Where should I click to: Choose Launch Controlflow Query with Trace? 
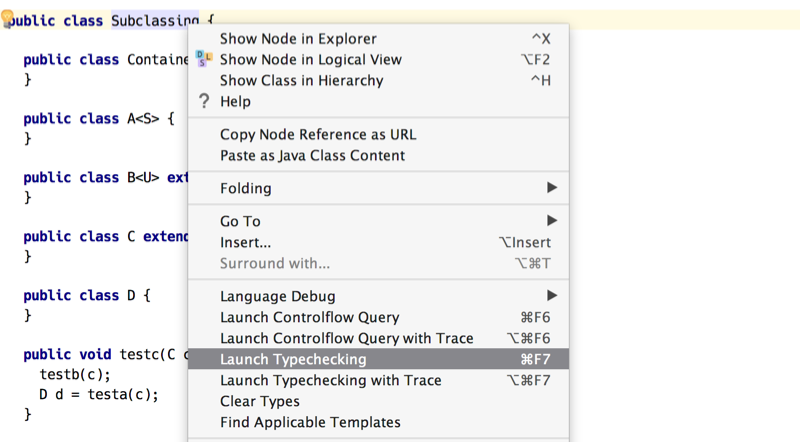coord(378,338)
